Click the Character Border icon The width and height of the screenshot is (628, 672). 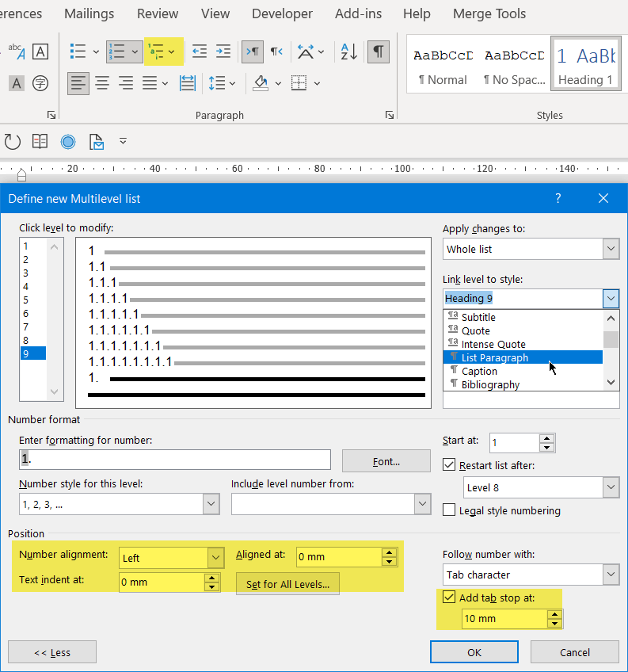click(x=40, y=52)
